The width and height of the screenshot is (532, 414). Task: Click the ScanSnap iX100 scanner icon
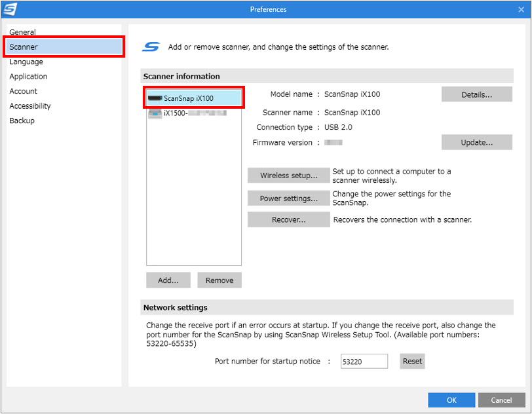[x=155, y=98]
